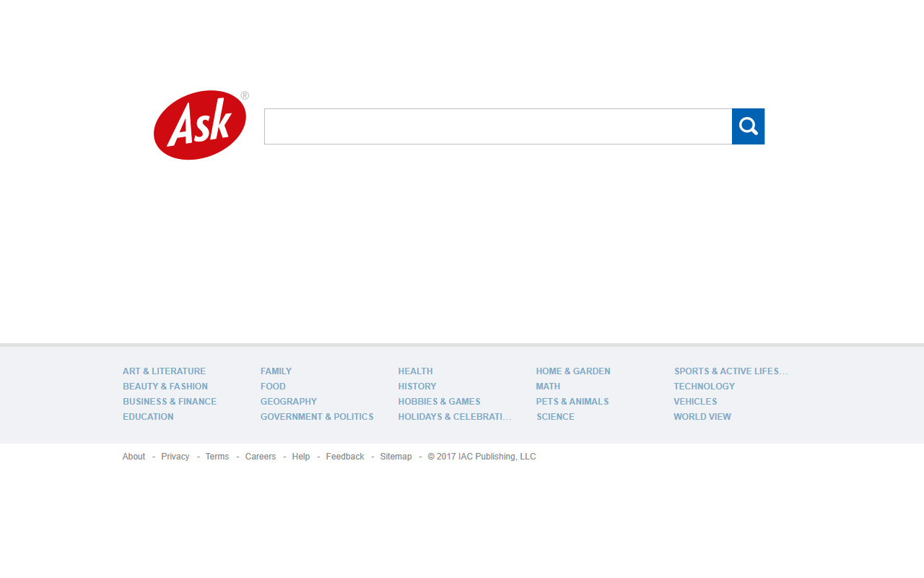The width and height of the screenshot is (924, 578).
Task: Open the Math category
Action: pyautogui.click(x=548, y=387)
